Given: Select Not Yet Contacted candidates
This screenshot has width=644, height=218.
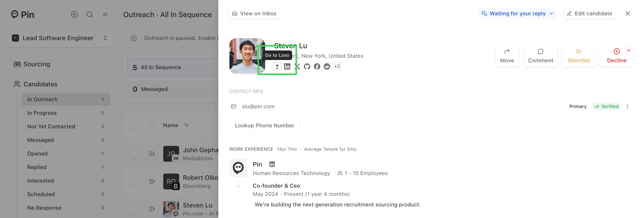Looking at the screenshot, I should [x=66, y=127].
